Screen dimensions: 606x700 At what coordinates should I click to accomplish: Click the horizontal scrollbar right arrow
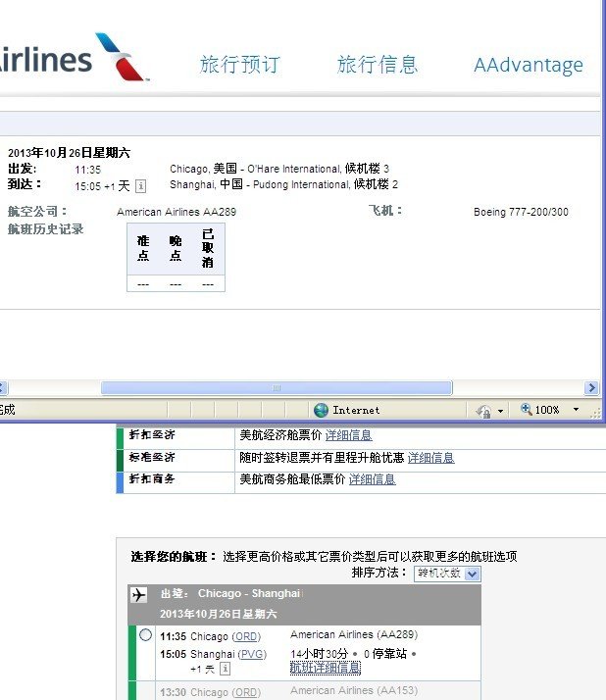pyautogui.click(x=590, y=388)
